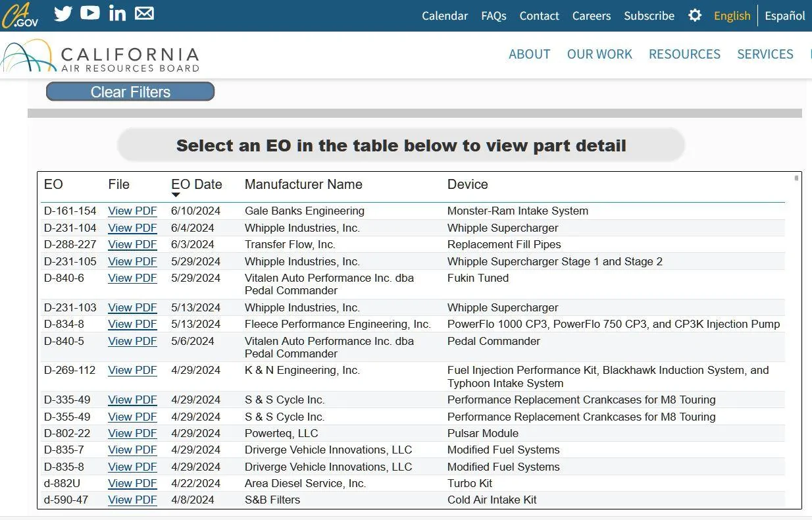Click the 6/10/2024 date cell

[195, 211]
